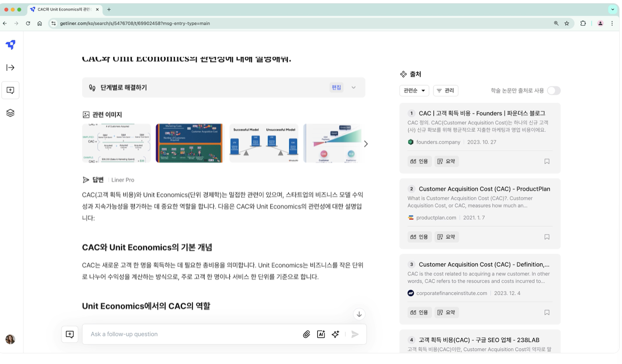Attach a file with the paperclip icon
Viewport: 622px width, 364px height.
(306, 334)
